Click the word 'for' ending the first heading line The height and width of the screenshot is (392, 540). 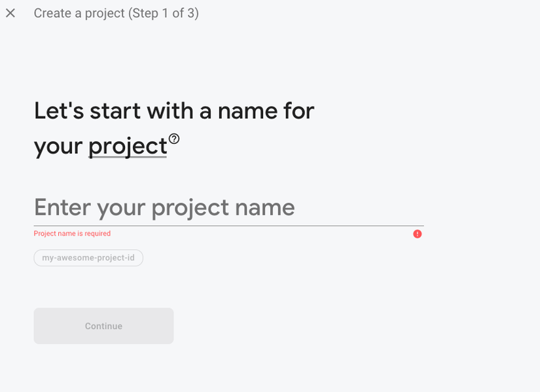300,111
